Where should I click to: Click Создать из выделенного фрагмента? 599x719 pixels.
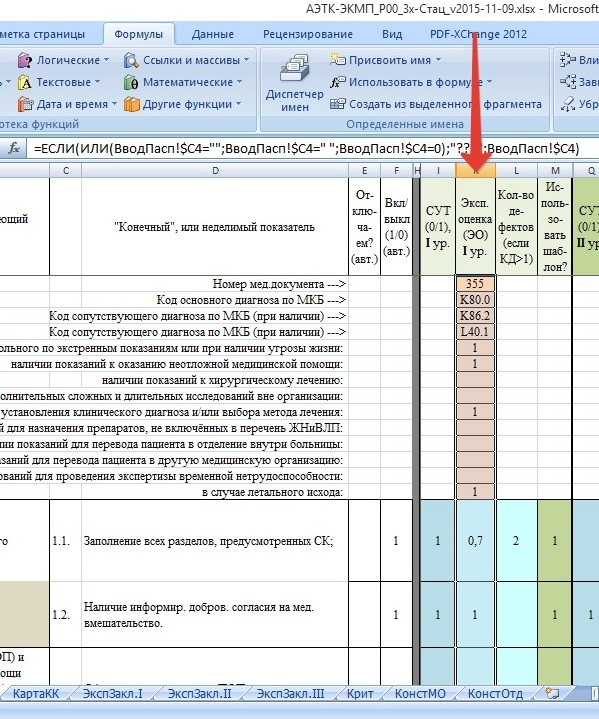pyautogui.click(x=436, y=104)
